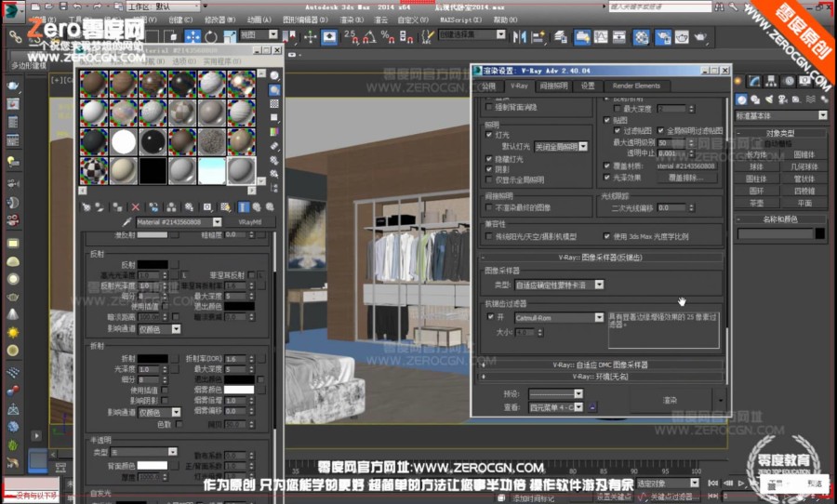Enable the 不渲染最终的图像 checkbox
Screen dimensions: 837x504
click(490, 207)
